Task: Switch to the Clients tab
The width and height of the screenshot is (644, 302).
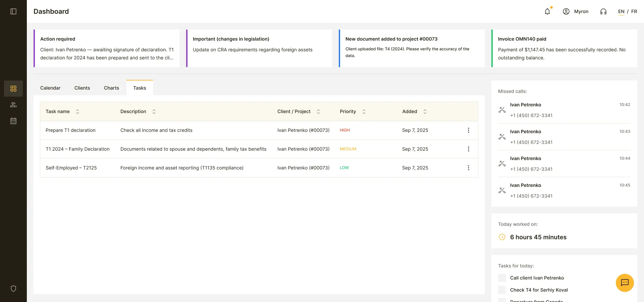Action: (x=82, y=88)
